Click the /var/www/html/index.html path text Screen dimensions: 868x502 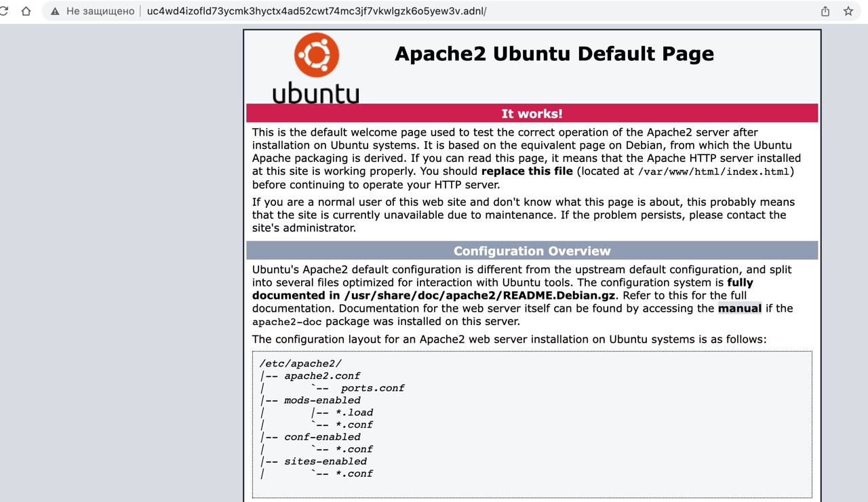pos(713,171)
